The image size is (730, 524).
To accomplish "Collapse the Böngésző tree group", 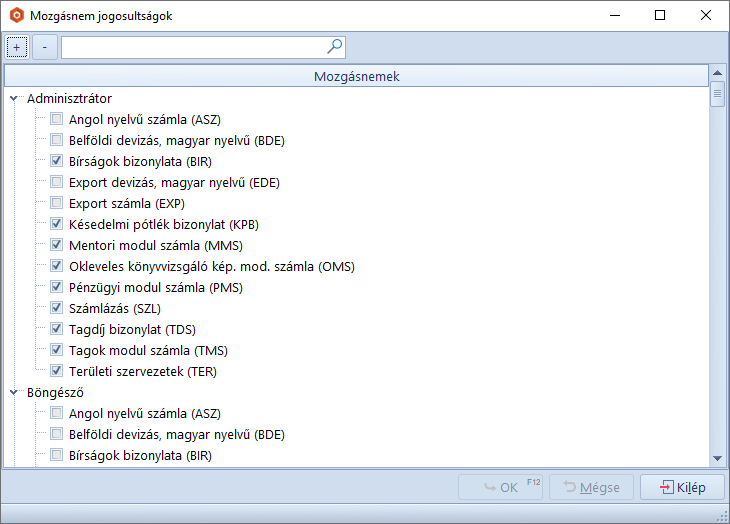I will click(x=14, y=393).
